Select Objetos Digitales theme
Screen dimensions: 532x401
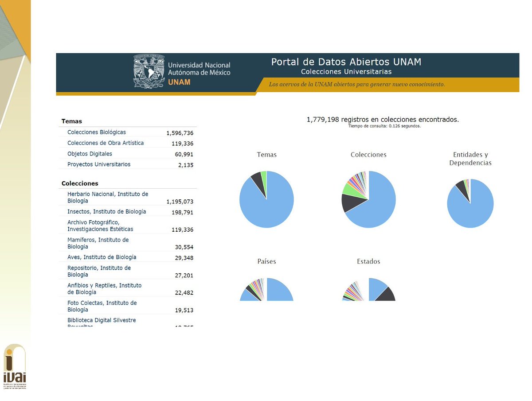tap(90, 154)
